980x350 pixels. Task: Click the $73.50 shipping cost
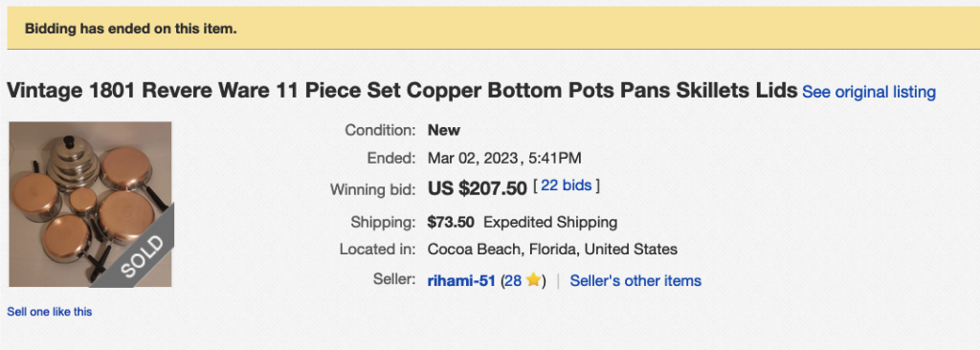451,222
